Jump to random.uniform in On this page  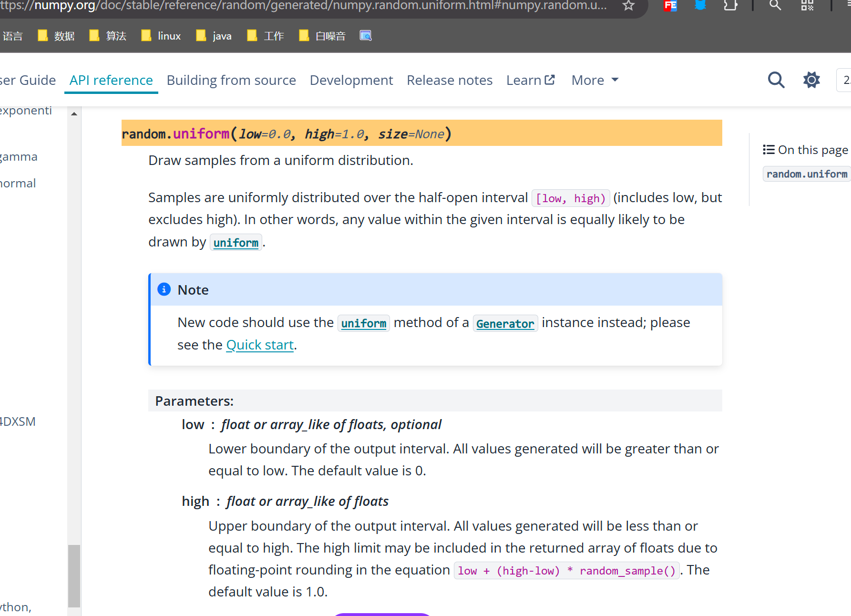[807, 174]
